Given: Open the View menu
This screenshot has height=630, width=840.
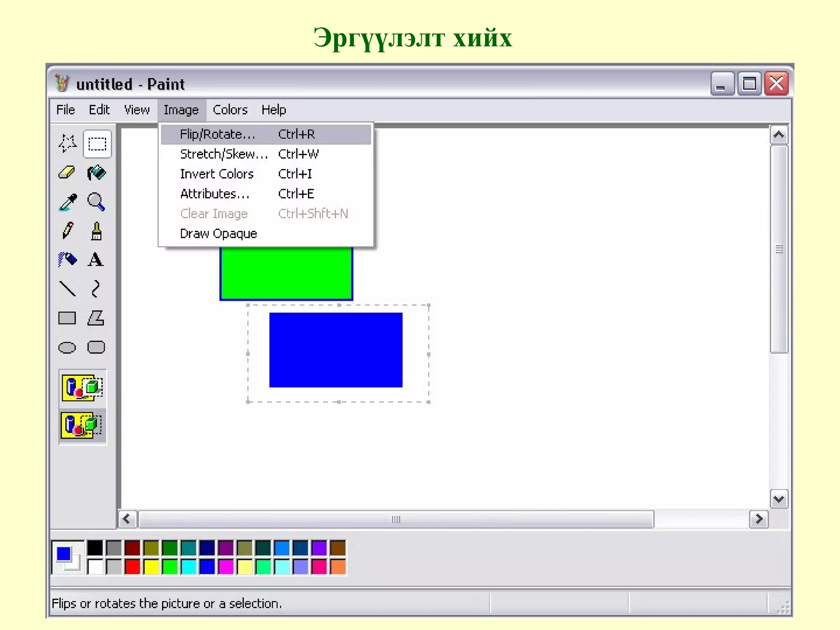Looking at the screenshot, I should 137,110.
